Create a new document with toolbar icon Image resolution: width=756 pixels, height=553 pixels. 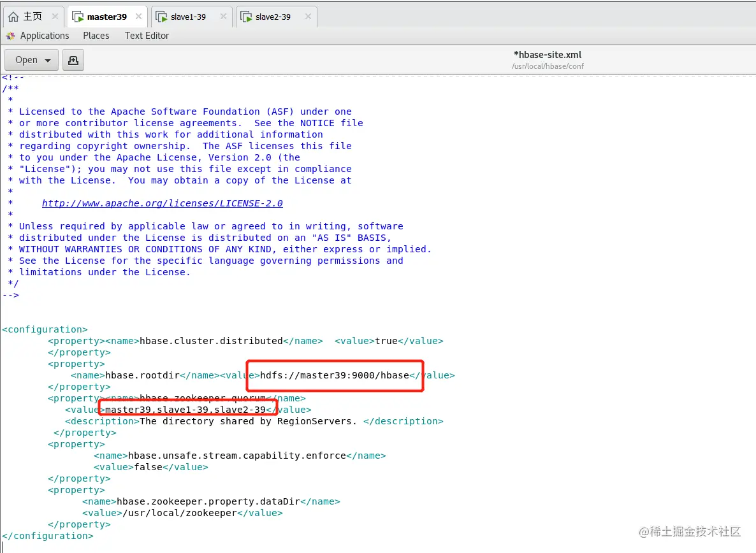tap(73, 60)
